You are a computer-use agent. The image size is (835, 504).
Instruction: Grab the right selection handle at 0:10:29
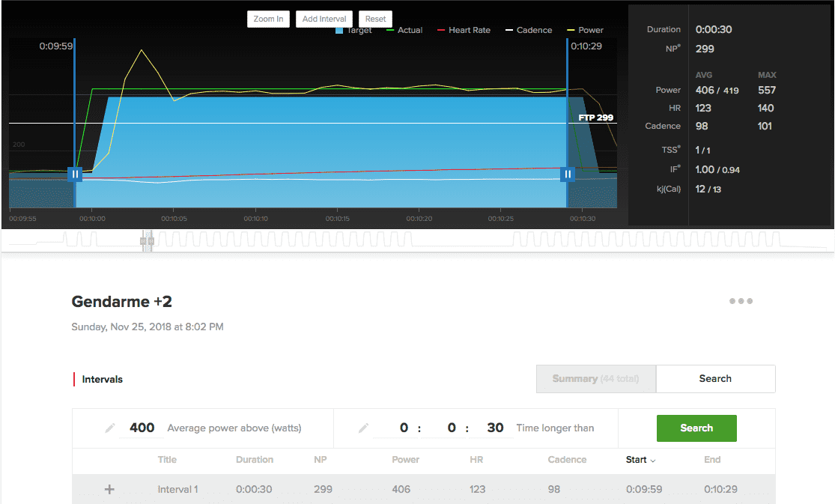(568, 174)
